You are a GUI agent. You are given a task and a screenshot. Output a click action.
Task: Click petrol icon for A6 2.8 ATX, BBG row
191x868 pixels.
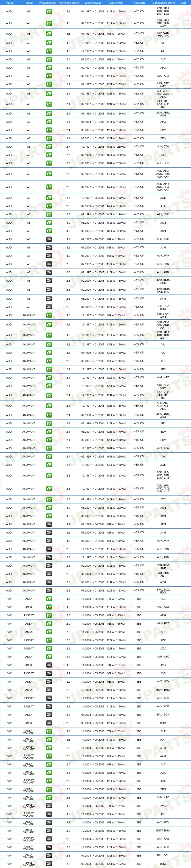pyautogui.click(x=49, y=214)
